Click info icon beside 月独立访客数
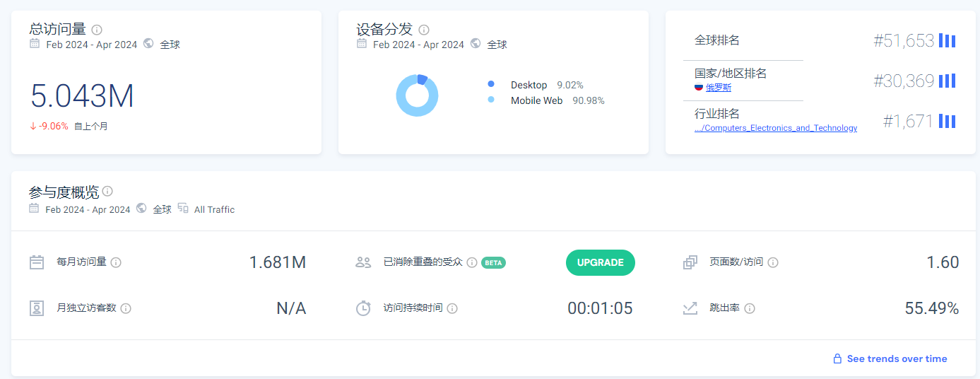The height and width of the screenshot is (379, 980). point(126,308)
